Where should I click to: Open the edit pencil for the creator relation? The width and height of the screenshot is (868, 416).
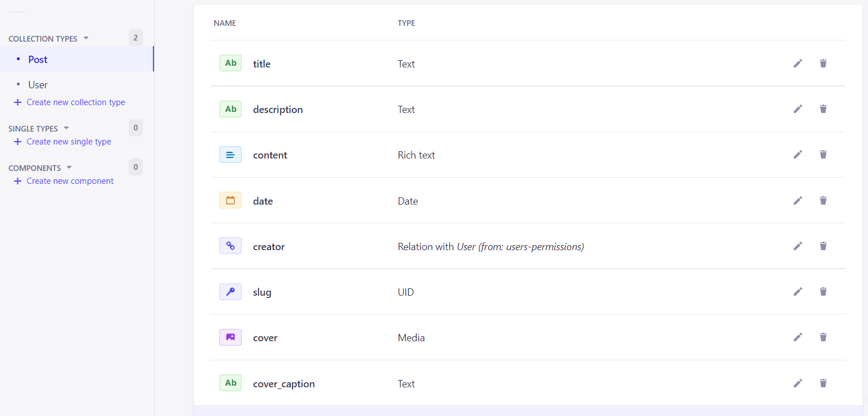click(798, 246)
